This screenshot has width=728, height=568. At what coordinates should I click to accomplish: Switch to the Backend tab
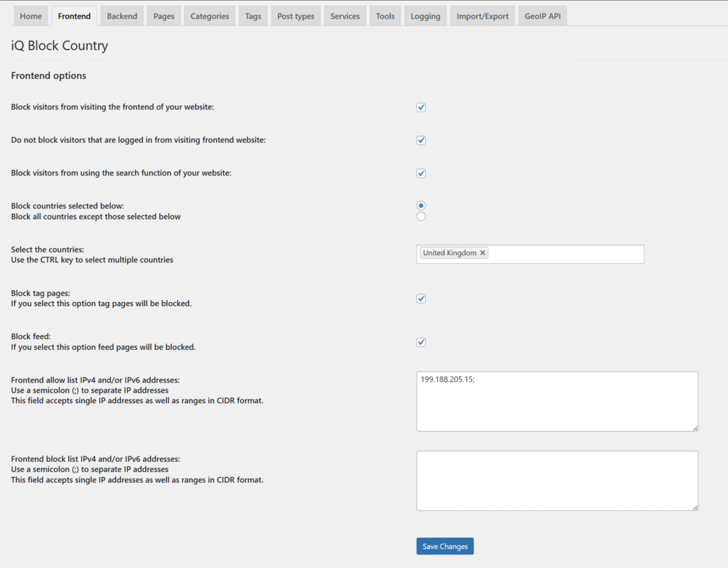click(x=122, y=16)
